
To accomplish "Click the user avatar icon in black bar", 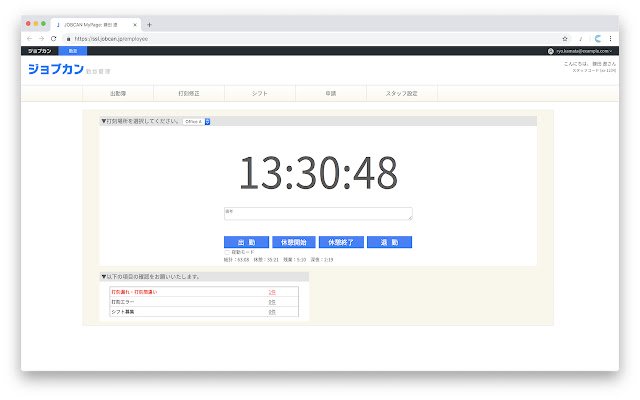I will tap(551, 51).
